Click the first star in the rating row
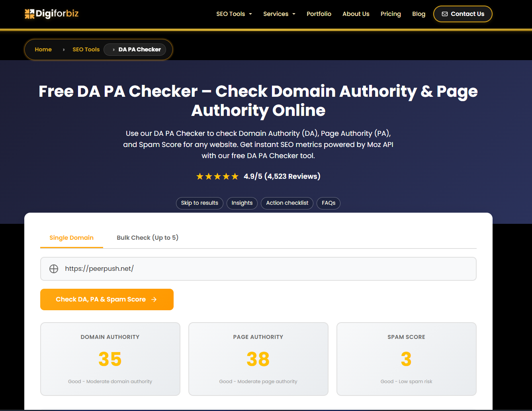532x411 pixels. 199,176
